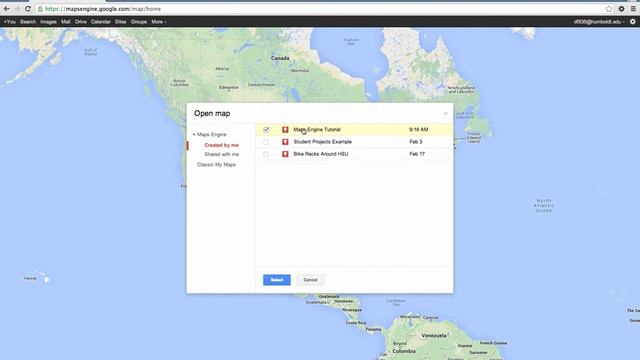640x360 pixels.
Task: Open Sites in Google bar
Action: point(120,22)
